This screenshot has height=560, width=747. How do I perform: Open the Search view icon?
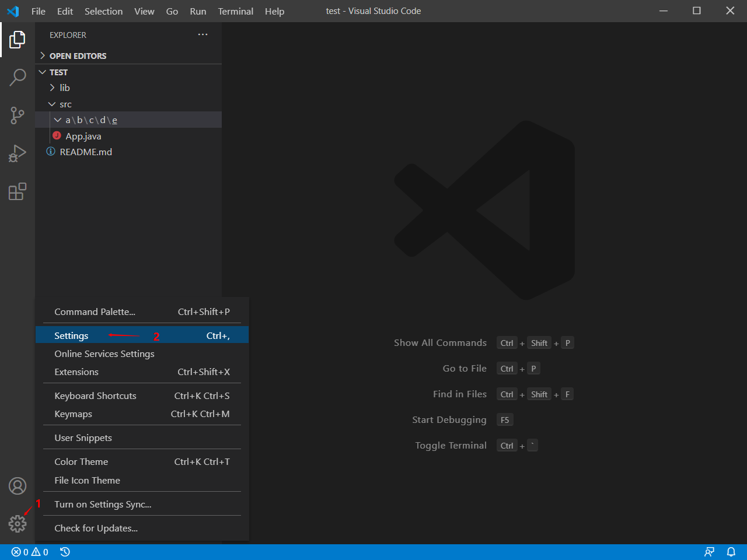(x=18, y=77)
